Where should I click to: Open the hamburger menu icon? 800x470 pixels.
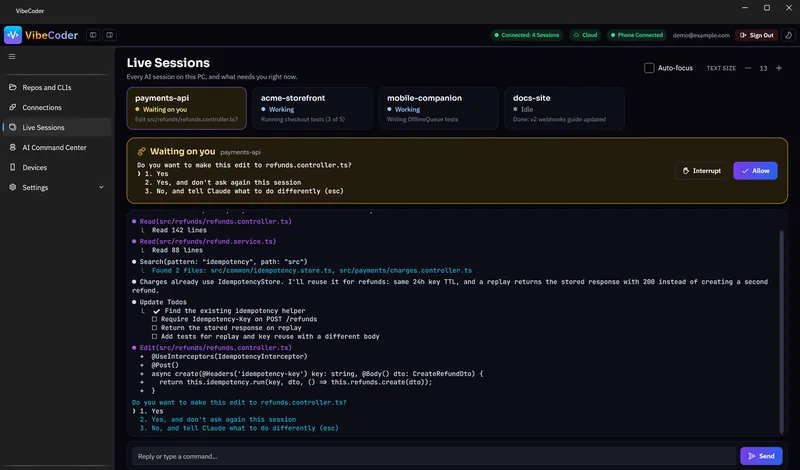(x=12, y=57)
